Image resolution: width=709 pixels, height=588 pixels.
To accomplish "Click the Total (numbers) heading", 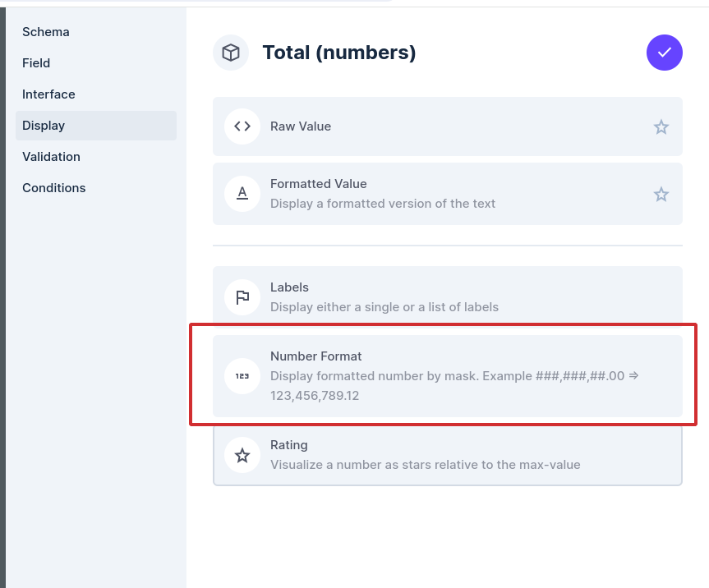I will (x=339, y=53).
